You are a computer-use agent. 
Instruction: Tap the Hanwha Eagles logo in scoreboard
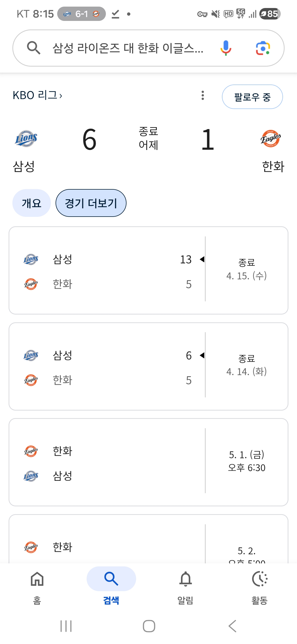point(271,138)
